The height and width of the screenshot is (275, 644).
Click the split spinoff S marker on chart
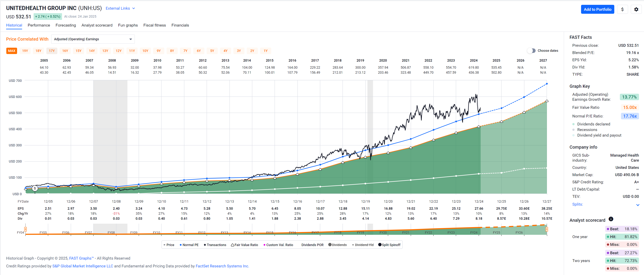click(x=35, y=188)
